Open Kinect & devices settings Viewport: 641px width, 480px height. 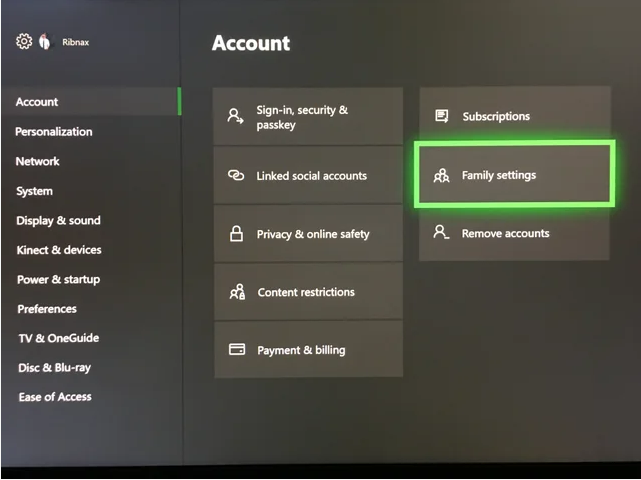click(x=59, y=250)
